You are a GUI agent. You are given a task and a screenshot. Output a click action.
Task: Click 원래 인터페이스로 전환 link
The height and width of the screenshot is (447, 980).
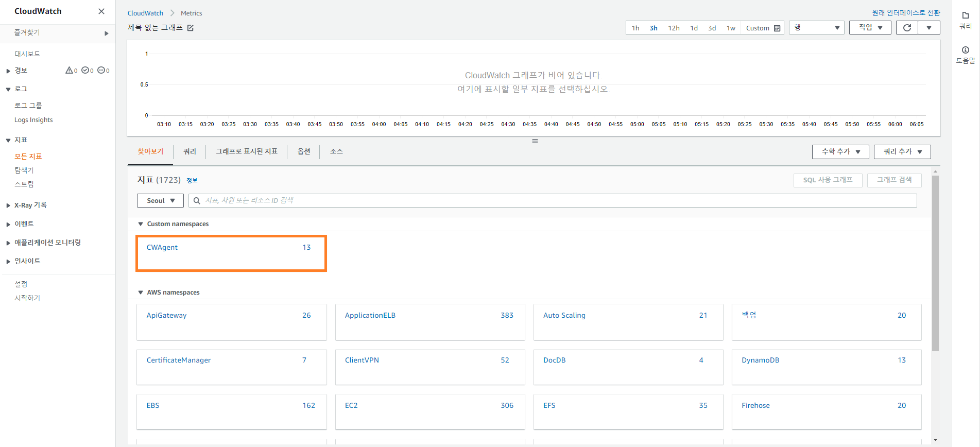[906, 13]
